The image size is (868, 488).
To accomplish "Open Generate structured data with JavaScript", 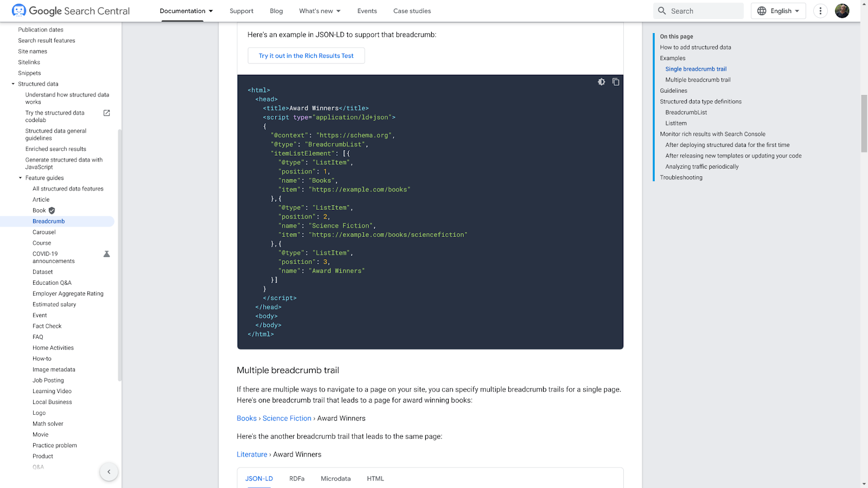I will coord(64,163).
